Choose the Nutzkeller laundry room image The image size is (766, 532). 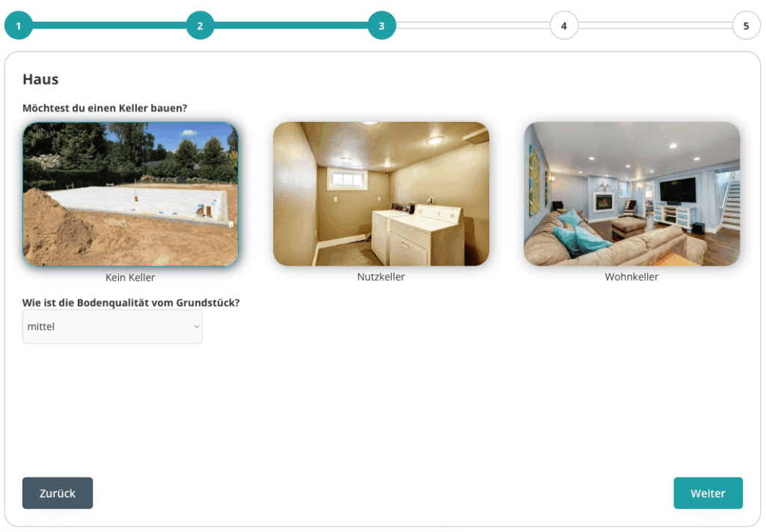[381, 194]
